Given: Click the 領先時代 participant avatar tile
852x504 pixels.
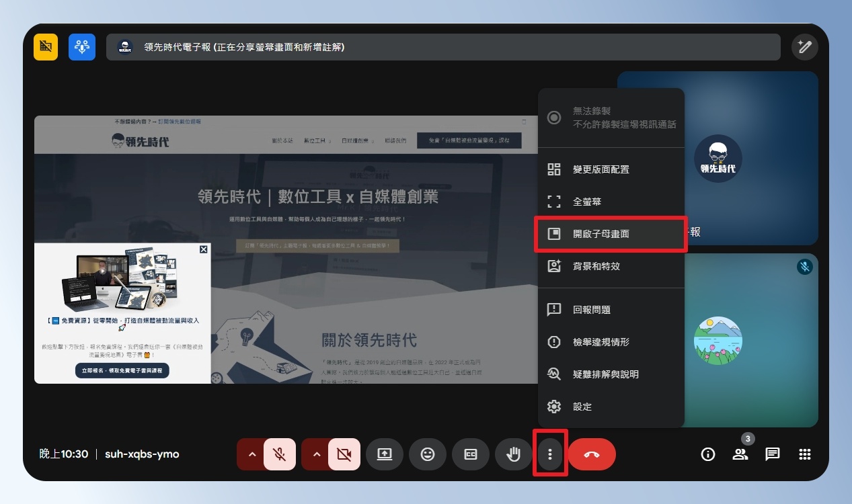Looking at the screenshot, I should pos(718,158).
